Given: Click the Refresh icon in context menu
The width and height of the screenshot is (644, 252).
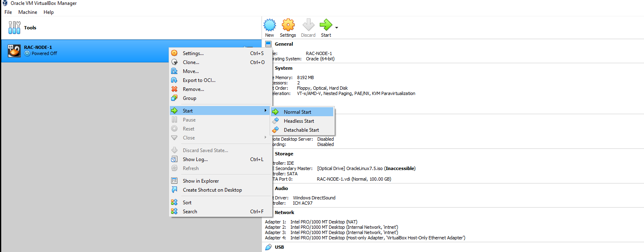Looking at the screenshot, I should 174,168.
